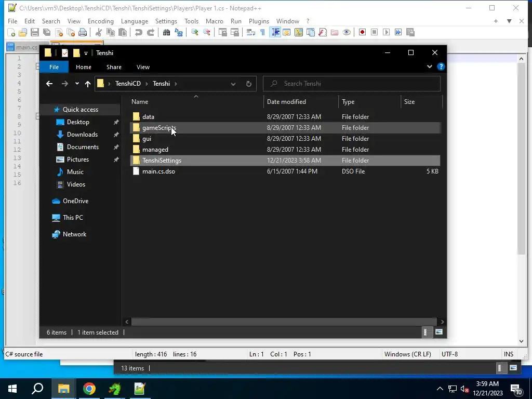Click Undo arrow in Notepad++ toolbar
Screen dimensions: 532x399
[138, 32]
